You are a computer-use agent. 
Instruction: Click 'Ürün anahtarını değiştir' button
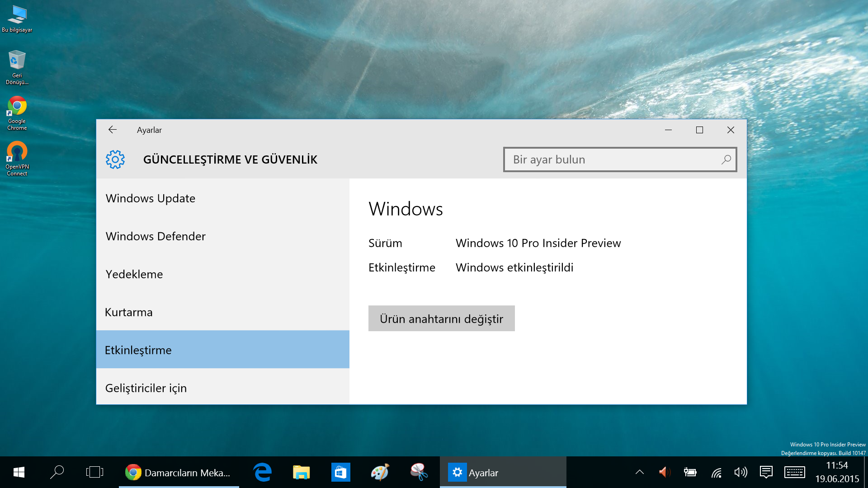click(441, 319)
